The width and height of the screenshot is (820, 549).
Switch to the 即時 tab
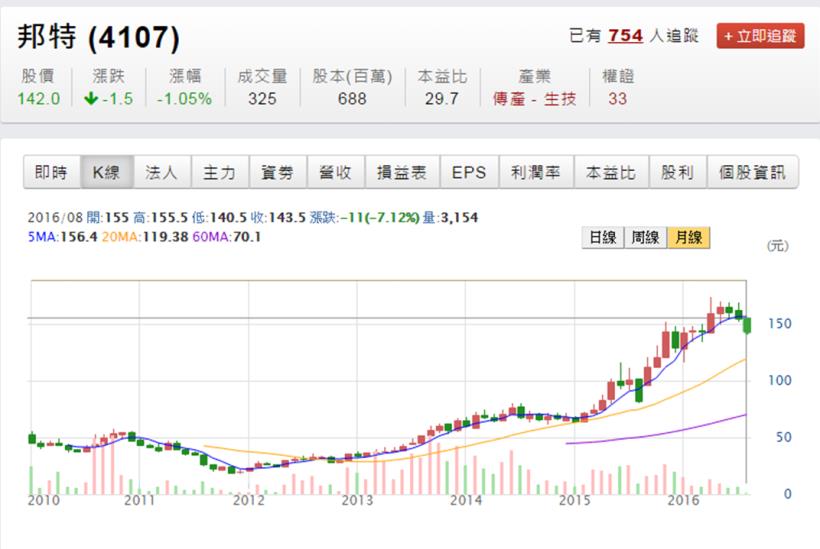click(x=51, y=172)
